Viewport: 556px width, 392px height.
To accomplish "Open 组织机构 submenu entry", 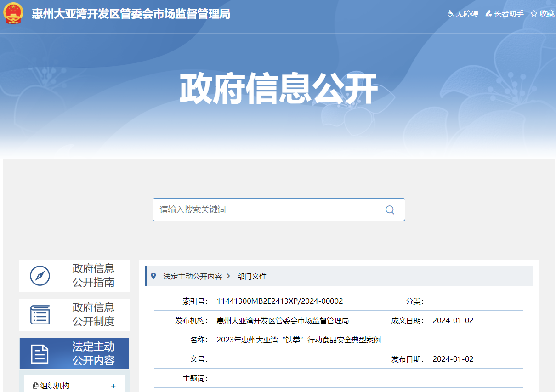I will click(x=55, y=386).
